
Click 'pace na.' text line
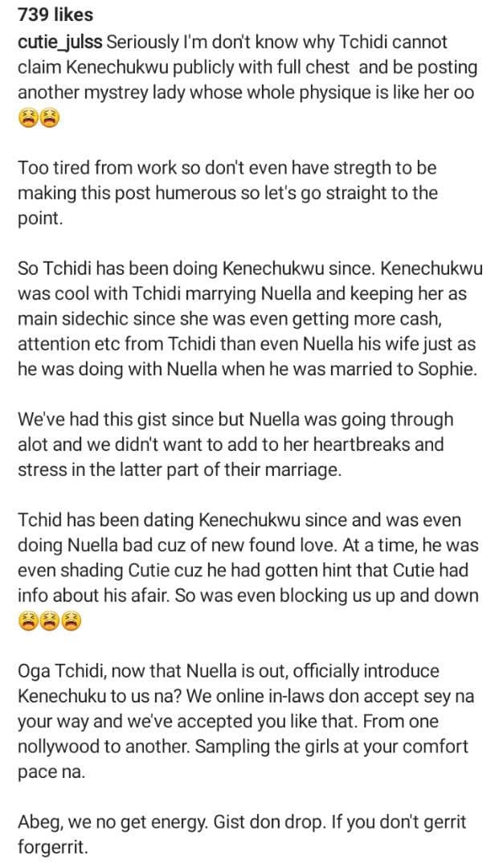pyautogui.click(x=51, y=772)
